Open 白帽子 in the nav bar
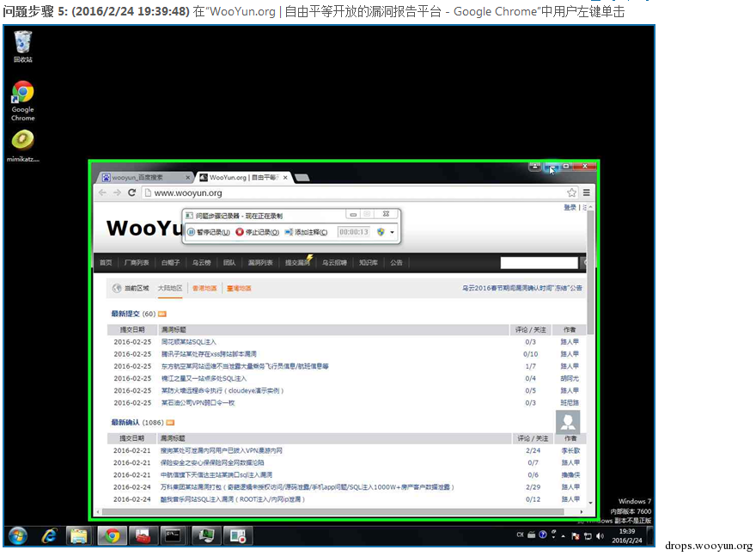The image size is (756, 556). click(170, 263)
